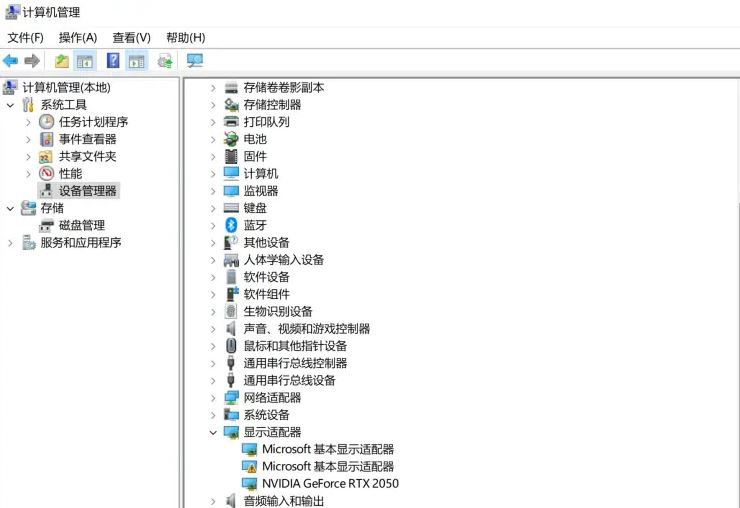The width and height of the screenshot is (740, 508).
Task: Click the 网络适配器 network icon
Action: click(x=231, y=398)
